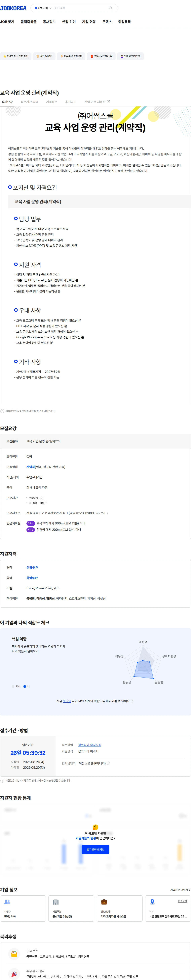Image resolution: width=191 pixels, height=980 pixels.
Task: Open the 지역 전체 region dropdown
Action: [43, 8]
